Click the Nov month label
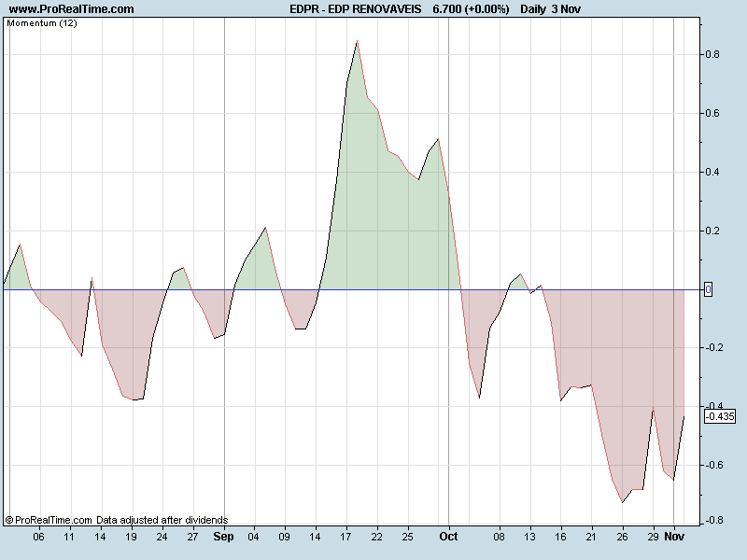The width and height of the screenshot is (747, 560). [x=674, y=537]
